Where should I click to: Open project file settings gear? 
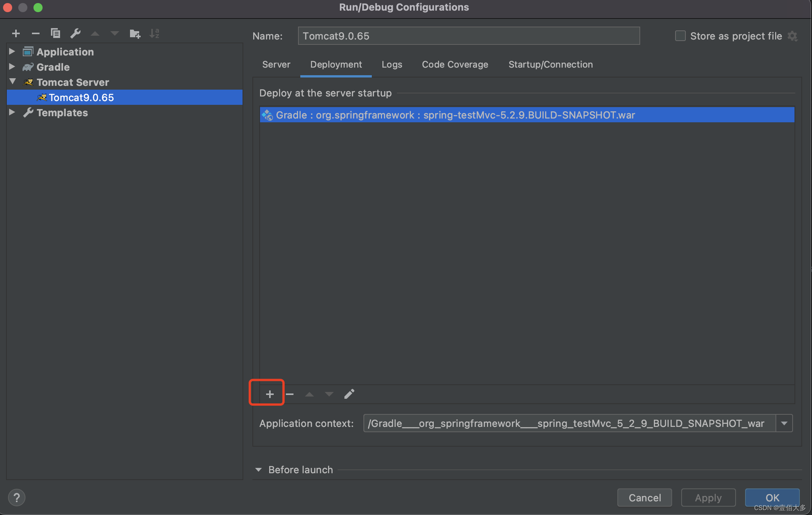(x=793, y=36)
